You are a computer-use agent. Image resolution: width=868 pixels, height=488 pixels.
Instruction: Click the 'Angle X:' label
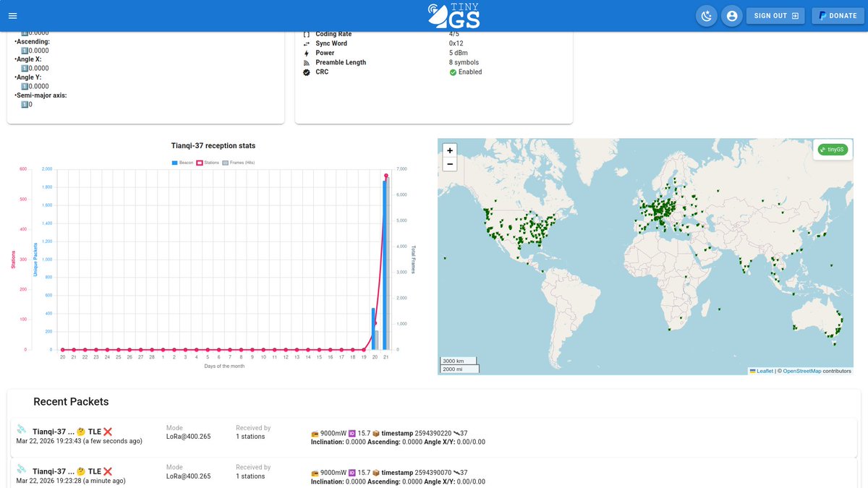(29, 59)
